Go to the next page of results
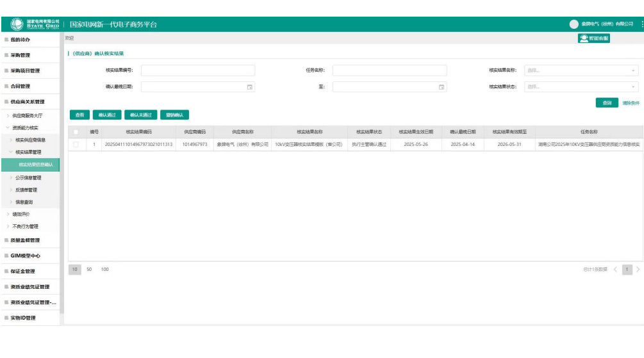644x358 pixels. pos(638,270)
